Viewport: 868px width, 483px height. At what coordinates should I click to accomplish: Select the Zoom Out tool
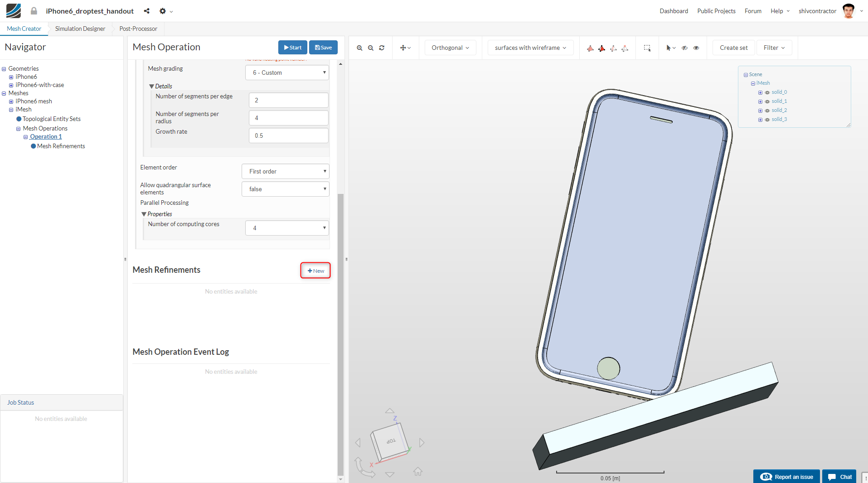coord(370,48)
